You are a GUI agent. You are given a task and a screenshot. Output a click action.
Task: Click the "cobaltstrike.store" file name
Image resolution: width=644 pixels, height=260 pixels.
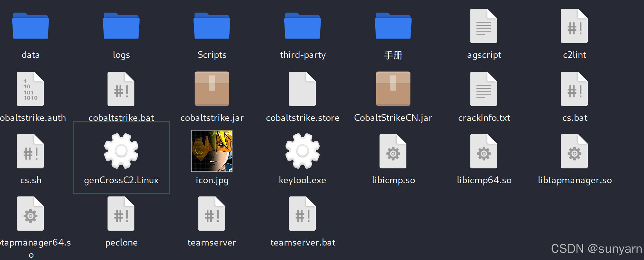point(303,118)
